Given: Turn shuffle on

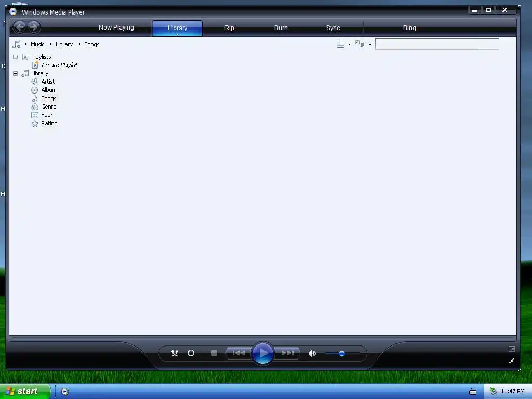Looking at the screenshot, I should (175, 353).
